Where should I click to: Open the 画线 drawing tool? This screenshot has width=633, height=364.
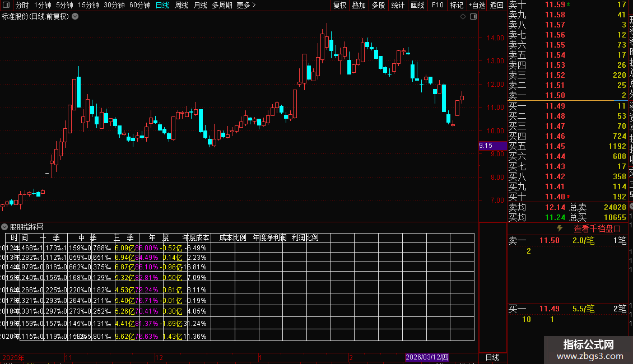click(417, 5)
